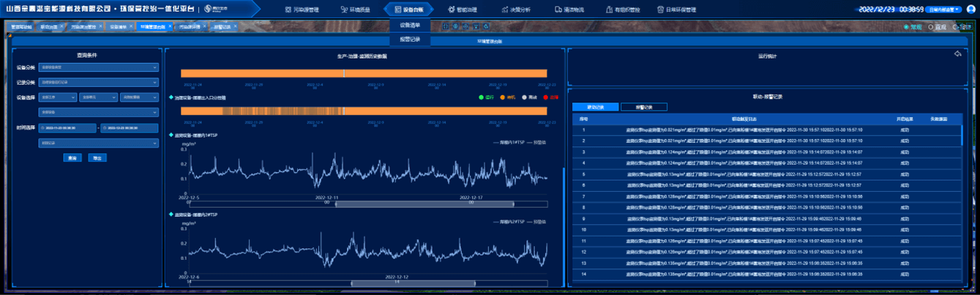Click the user avatar icon

point(970,10)
